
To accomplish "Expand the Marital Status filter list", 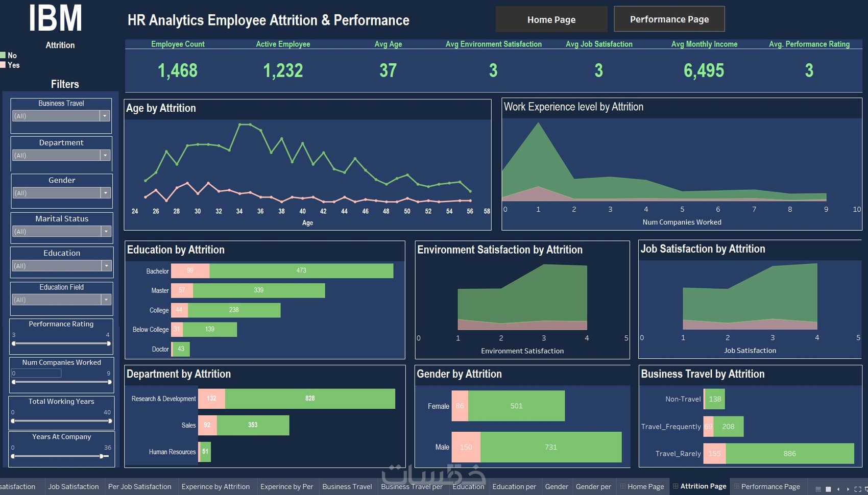I will pyautogui.click(x=106, y=231).
